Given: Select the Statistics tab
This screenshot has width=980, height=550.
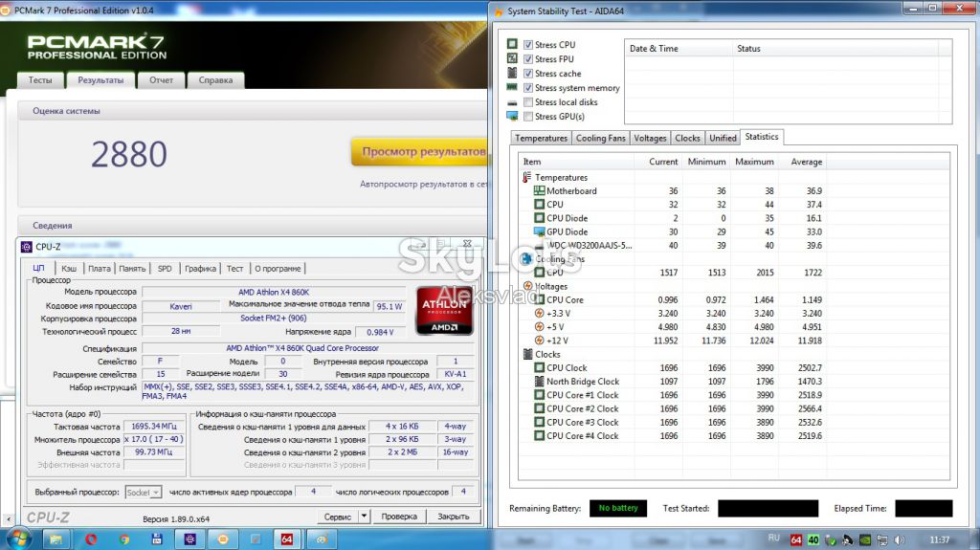Looking at the screenshot, I should point(761,137).
